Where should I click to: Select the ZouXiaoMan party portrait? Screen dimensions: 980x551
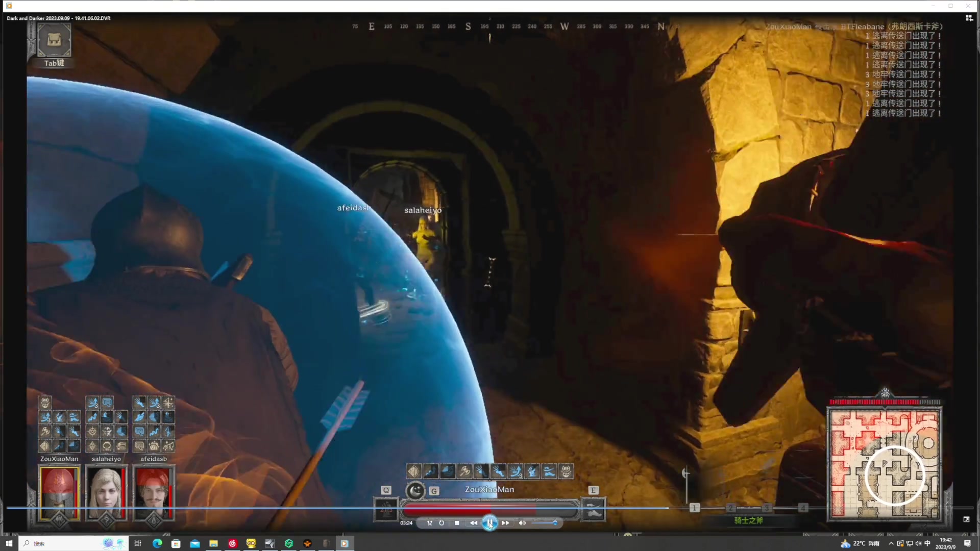pos(60,493)
